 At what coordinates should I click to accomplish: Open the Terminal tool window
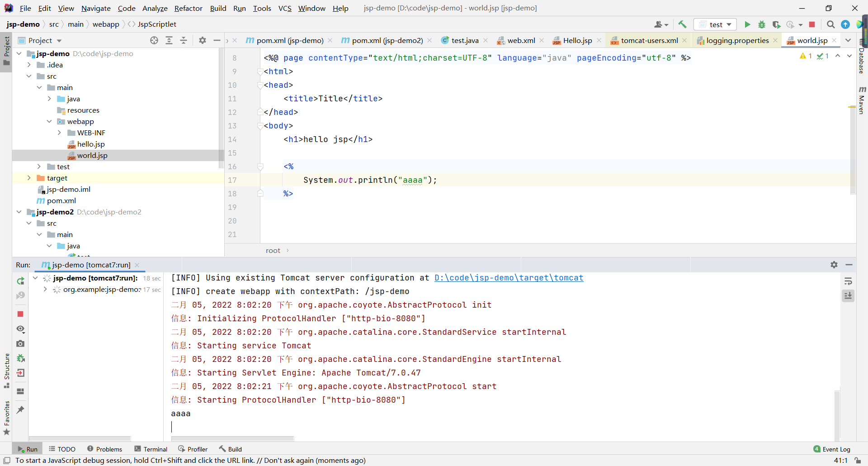tap(151, 449)
